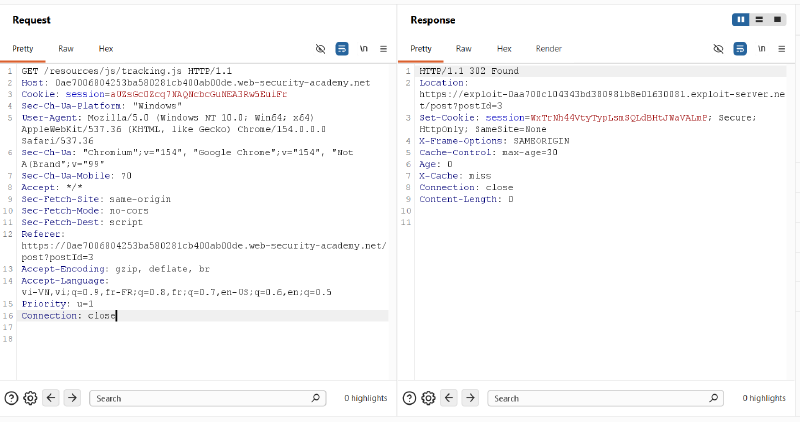Viewport: 800px width, 422px height.
Task: Switch Request panel to Hex tab
Action: [106, 49]
